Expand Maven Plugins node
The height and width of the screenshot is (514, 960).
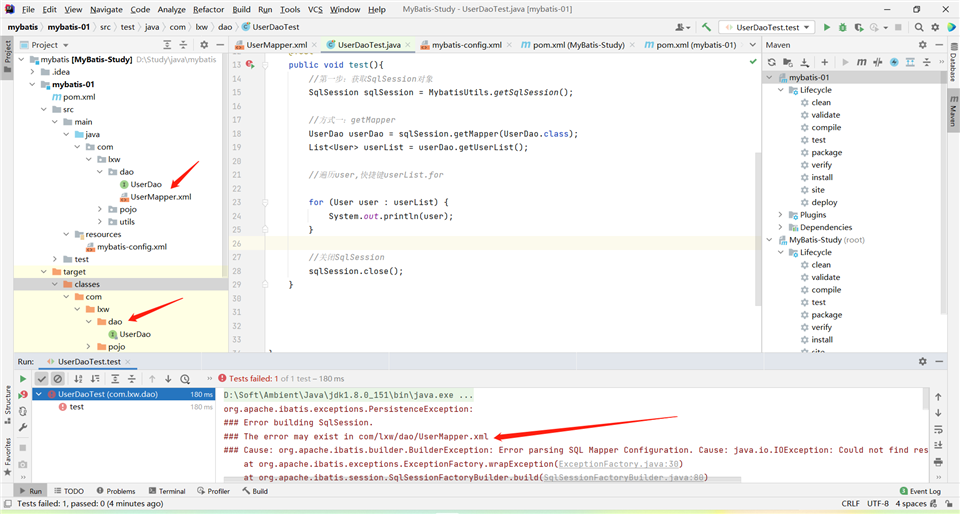[781, 215]
